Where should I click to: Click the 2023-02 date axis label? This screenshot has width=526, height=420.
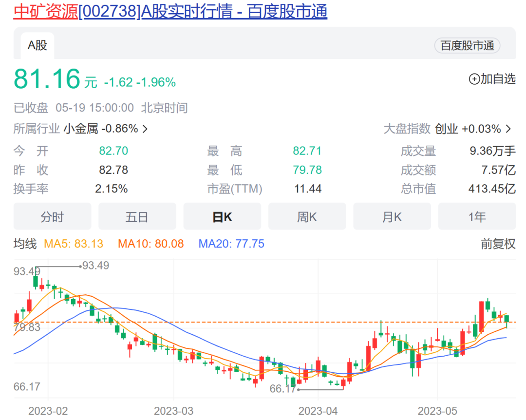48,411
